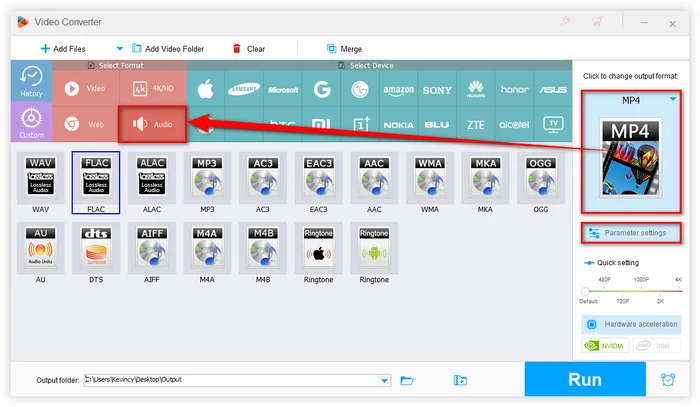Switch to the 4K/HD format tab

pos(153,88)
